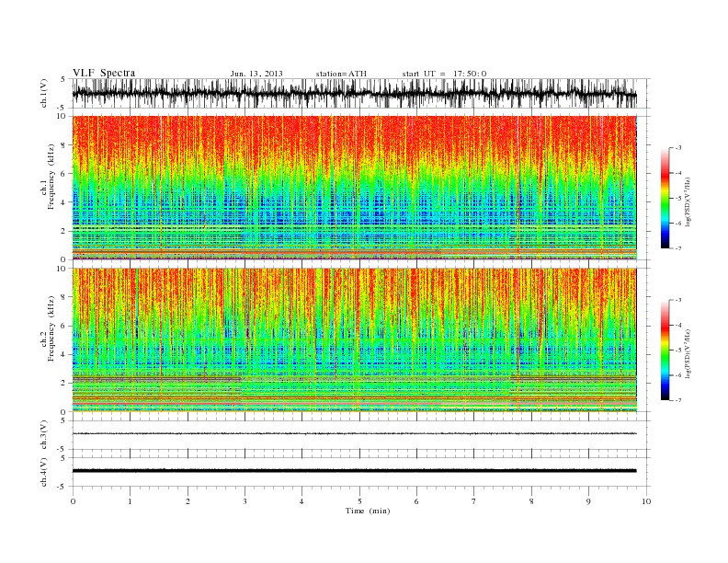This screenshot has height=563, width=728.
Task: Click inside the ch.2 spectrogram panel
Action: pos(354,340)
